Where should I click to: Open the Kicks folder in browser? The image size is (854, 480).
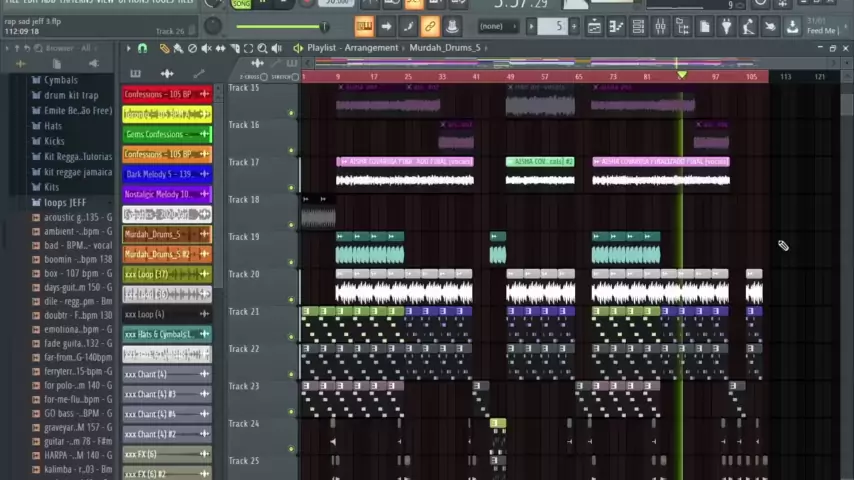coord(54,141)
